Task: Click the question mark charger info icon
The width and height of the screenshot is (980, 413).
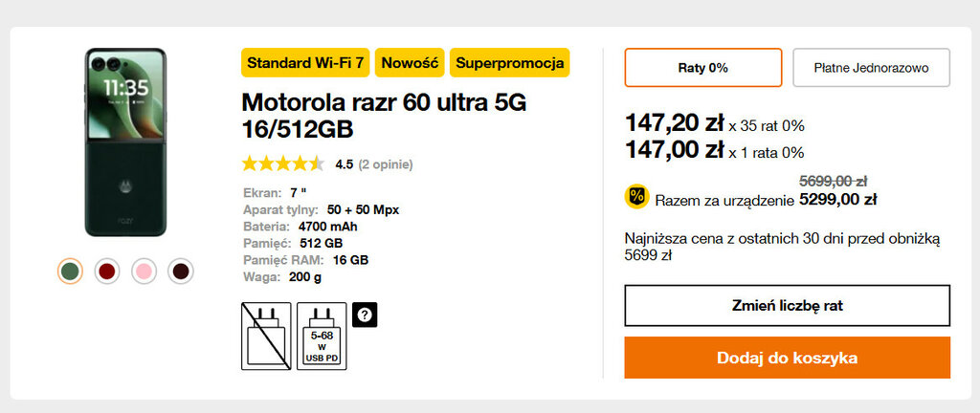Action: coord(365,315)
